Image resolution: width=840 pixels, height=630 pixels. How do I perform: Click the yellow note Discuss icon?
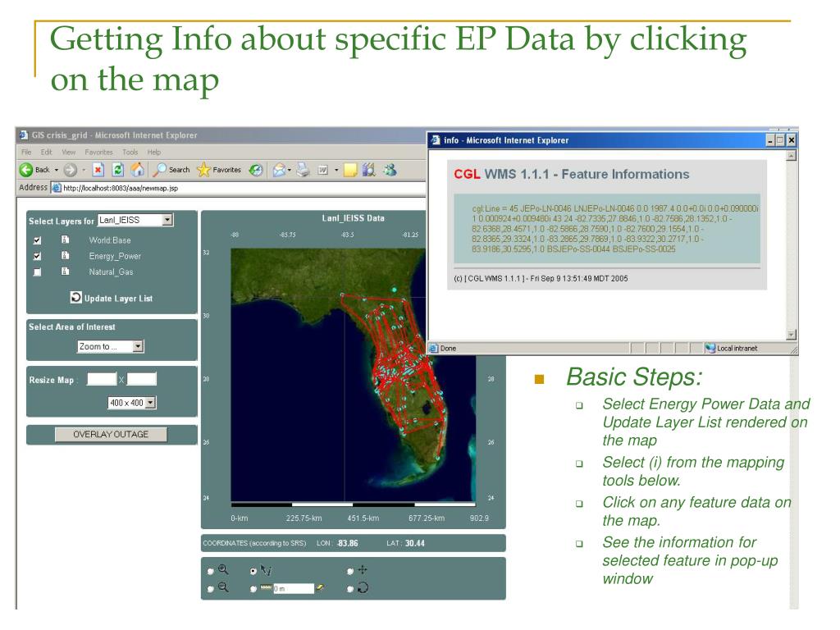click(x=350, y=171)
